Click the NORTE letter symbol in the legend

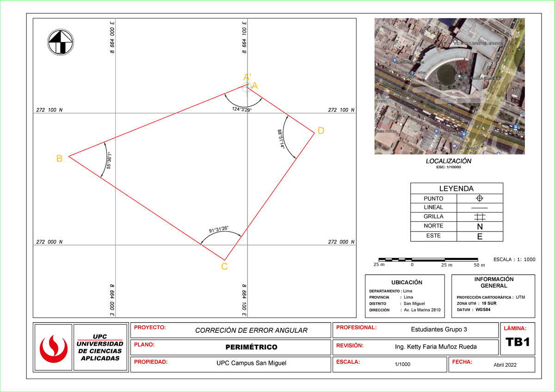click(x=480, y=226)
